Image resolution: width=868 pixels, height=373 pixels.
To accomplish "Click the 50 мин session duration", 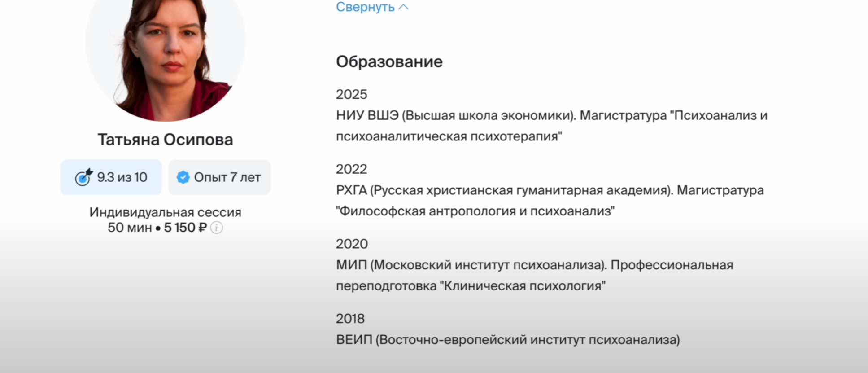I will pyautogui.click(x=129, y=228).
